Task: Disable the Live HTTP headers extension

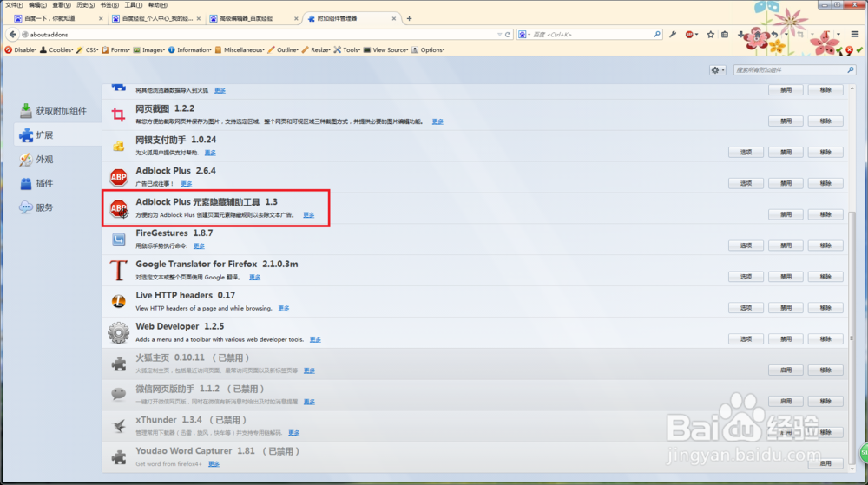Action: [x=786, y=307]
